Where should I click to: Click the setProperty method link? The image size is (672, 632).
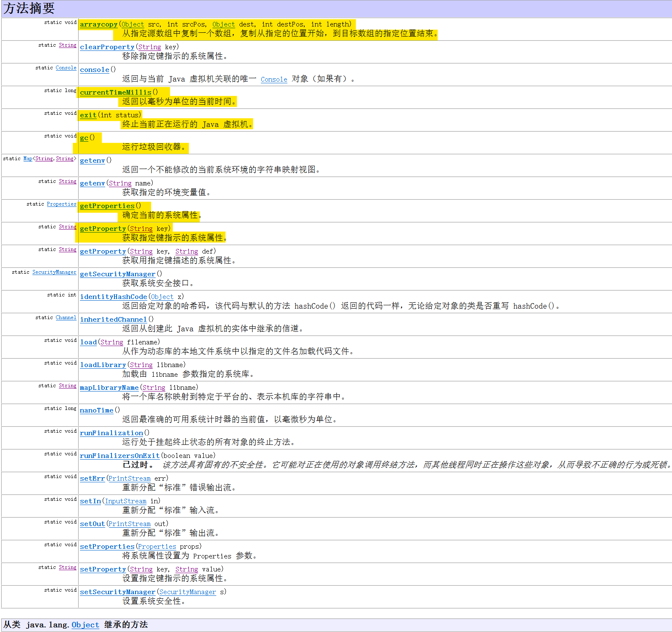point(103,569)
